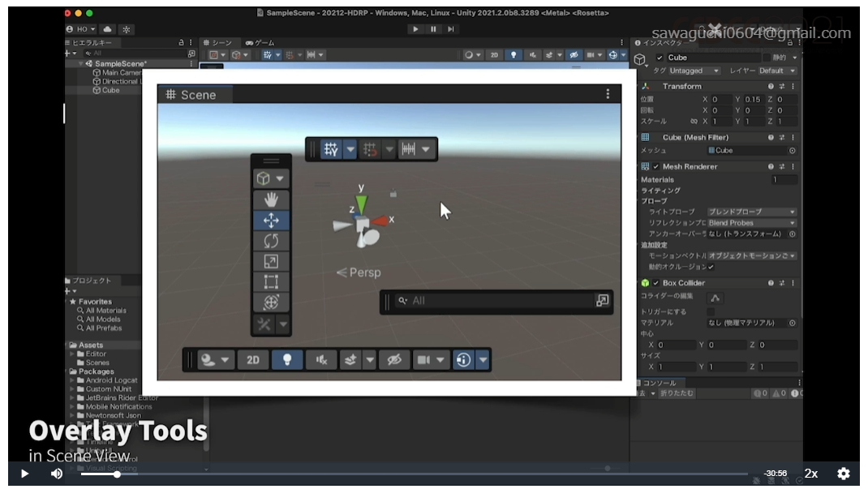Open the Blend Probes reflection dropdown
This screenshot has height=489, width=868.
click(752, 223)
